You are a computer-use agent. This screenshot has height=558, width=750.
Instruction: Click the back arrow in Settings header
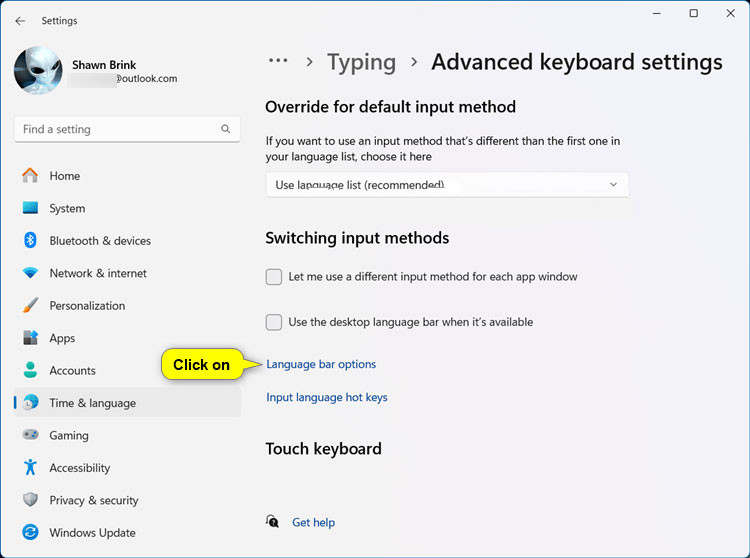point(20,21)
